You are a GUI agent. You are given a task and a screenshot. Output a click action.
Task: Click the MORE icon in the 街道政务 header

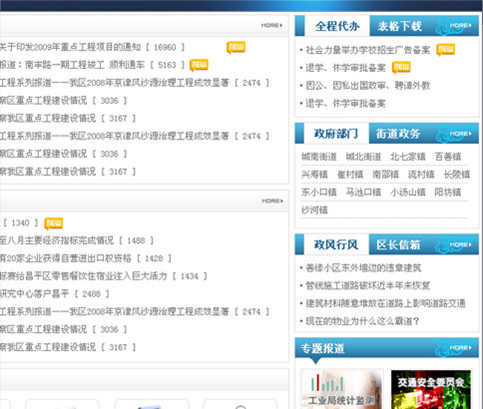point(461,134)
